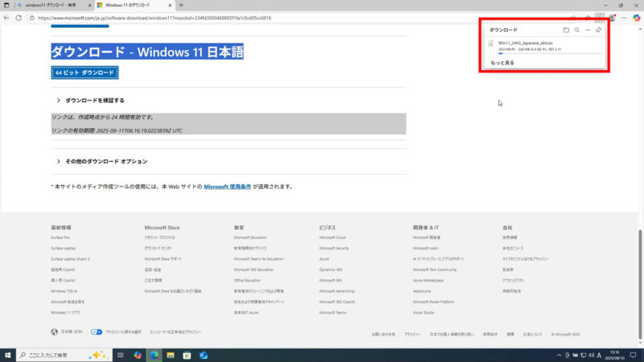This screenshot has width=644, height=362.
Task: Click もっと見る in the download panel
Action: [x=503, y=63]
